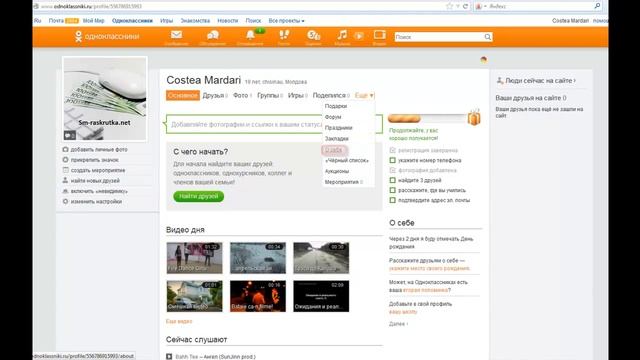Click the round play button beside Музыка
The image size is (640, 360).
pyautogui.click(x=359, y=36)
